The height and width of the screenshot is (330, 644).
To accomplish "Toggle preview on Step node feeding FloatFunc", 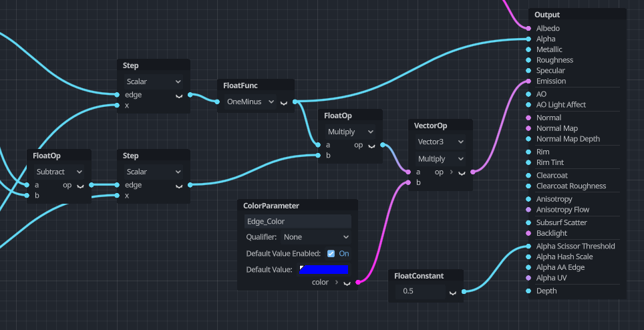I will (179, 96).
